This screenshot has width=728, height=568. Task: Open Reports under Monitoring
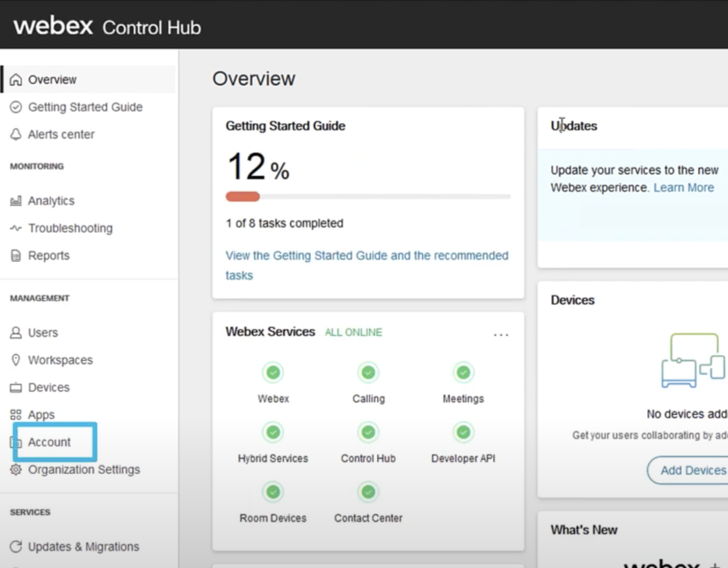(x=49, y=256)
